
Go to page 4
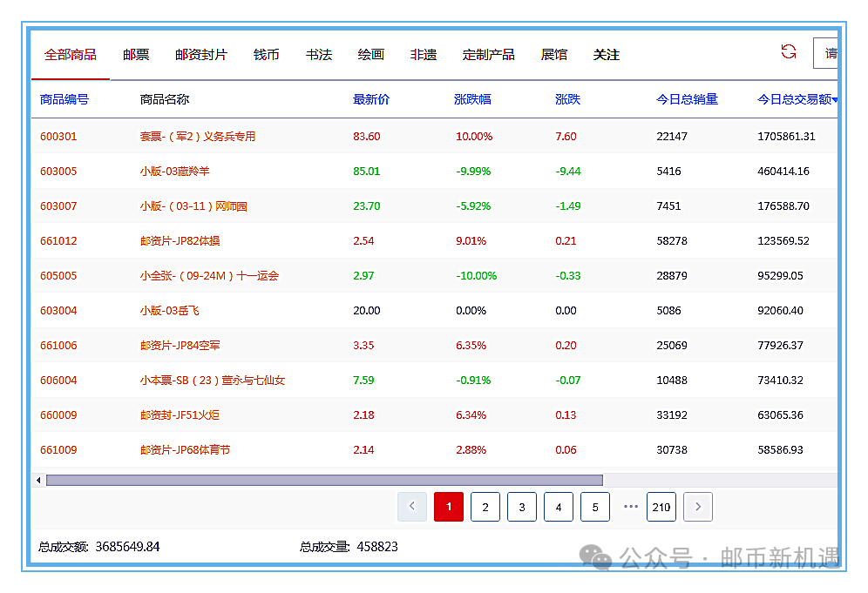pos(558,507)
